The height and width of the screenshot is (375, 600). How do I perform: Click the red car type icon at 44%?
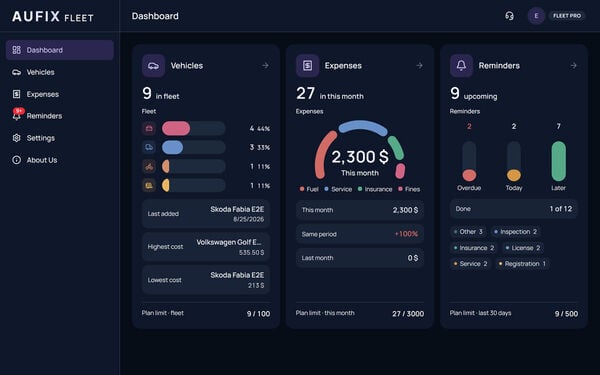click(149, 129)
